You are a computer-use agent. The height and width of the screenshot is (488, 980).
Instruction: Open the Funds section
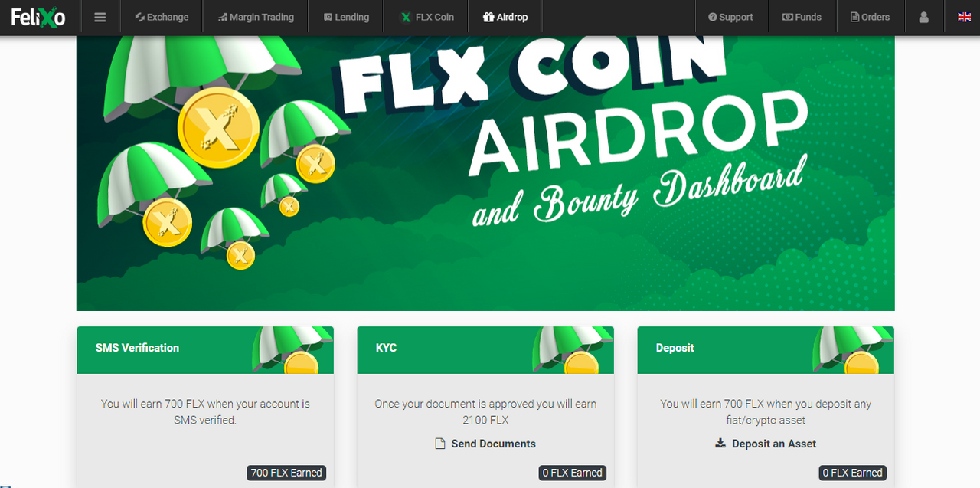pos(802,17)
